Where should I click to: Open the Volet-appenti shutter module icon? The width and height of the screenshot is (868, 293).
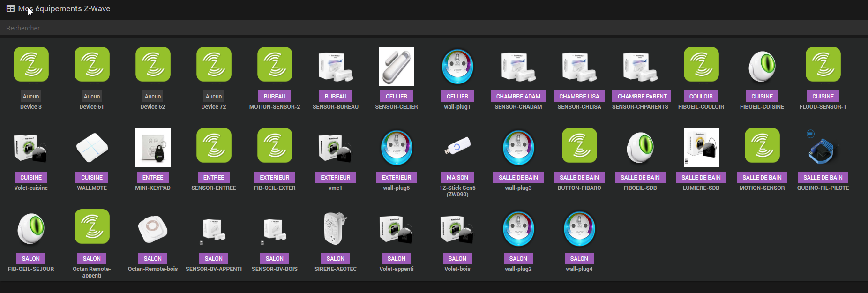[x=397, y=229]
